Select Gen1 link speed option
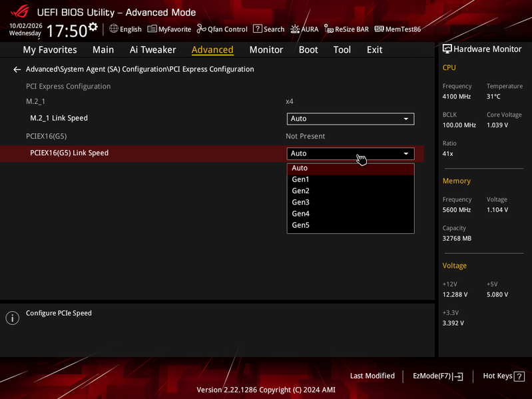 (350, 179)
